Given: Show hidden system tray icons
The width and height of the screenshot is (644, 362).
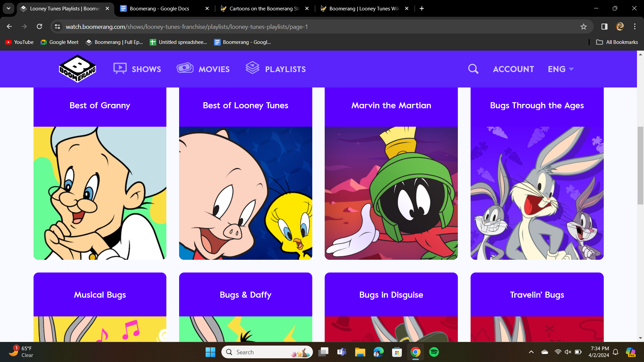Looking at the screenshot, I should click(x=531, y=352).
